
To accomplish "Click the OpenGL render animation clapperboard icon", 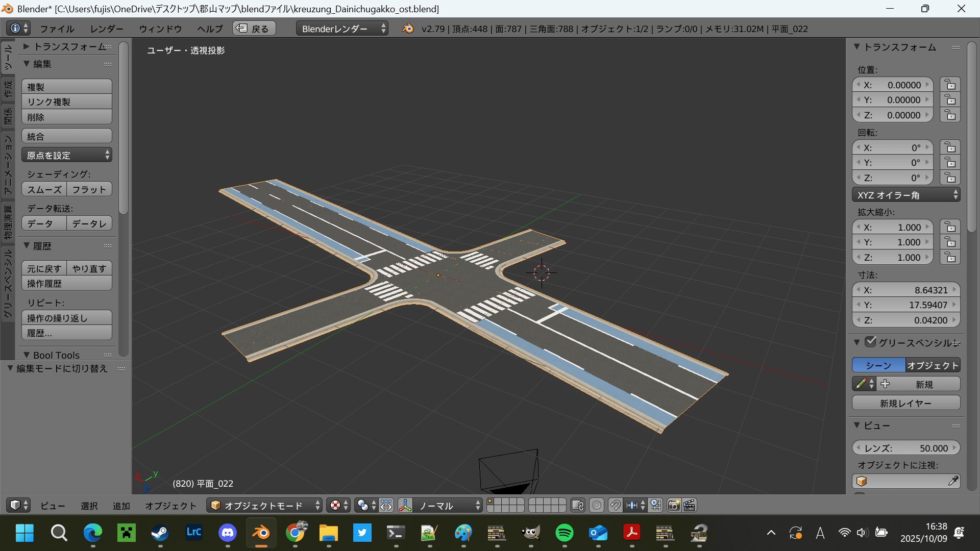I will click(x=689, y=505).
